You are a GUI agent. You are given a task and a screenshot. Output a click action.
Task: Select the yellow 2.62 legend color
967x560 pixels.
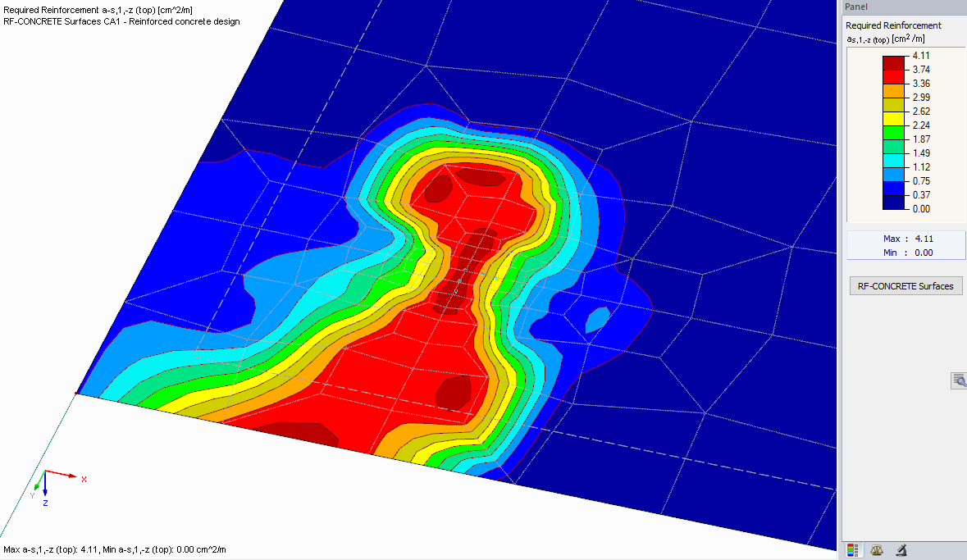tap(894, 118)
